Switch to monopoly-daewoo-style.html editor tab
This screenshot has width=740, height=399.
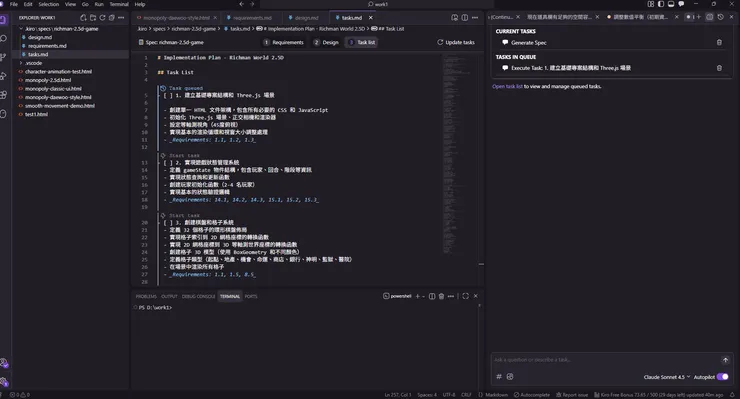[177, 17]
